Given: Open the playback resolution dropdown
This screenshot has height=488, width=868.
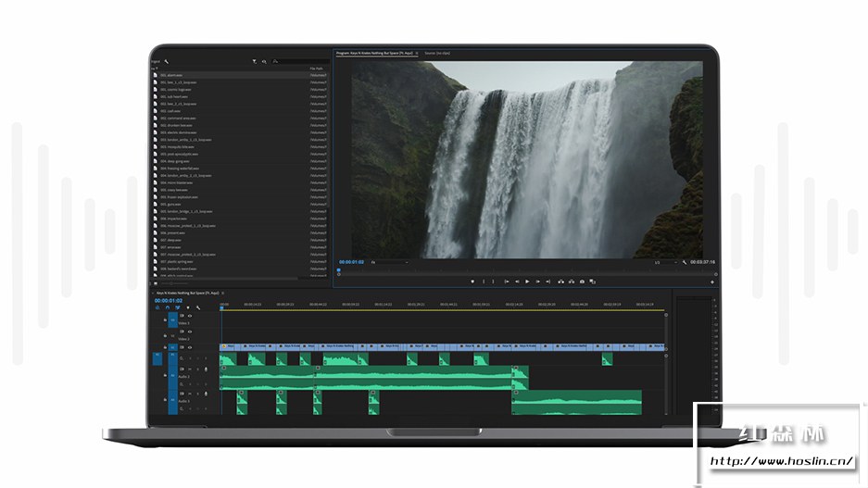Looking at the screenshot, I should pos(665,262).
